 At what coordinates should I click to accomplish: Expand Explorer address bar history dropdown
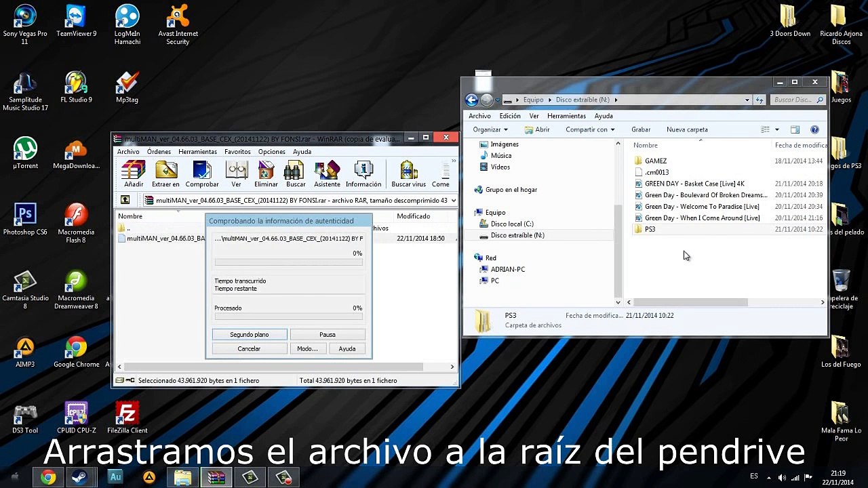pyautogui.click(x=747, y=100)
